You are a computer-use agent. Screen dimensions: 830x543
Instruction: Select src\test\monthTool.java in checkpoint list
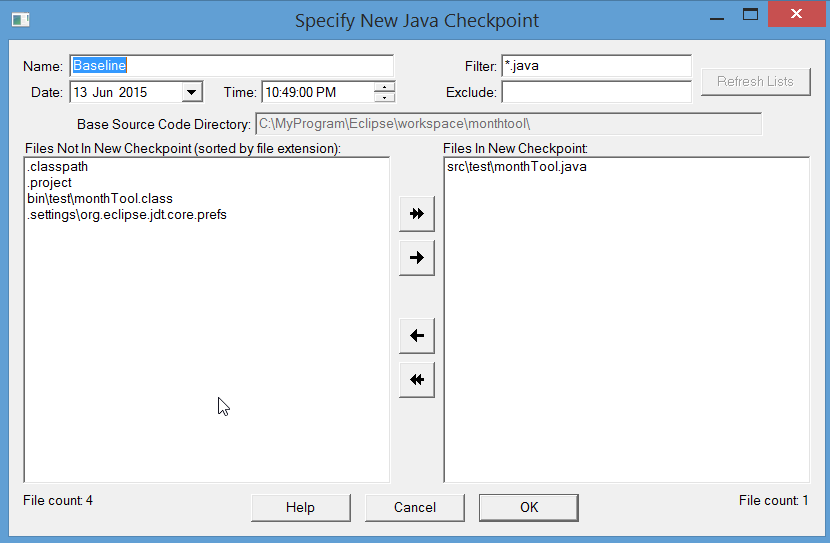click(x=517, y=167)
